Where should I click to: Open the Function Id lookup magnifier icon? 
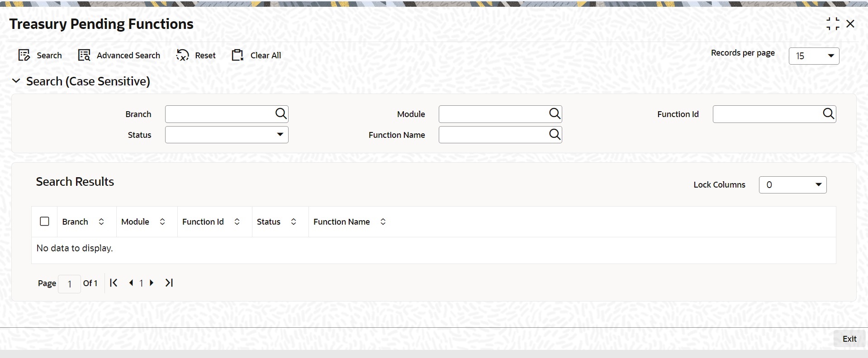[828, 113]
